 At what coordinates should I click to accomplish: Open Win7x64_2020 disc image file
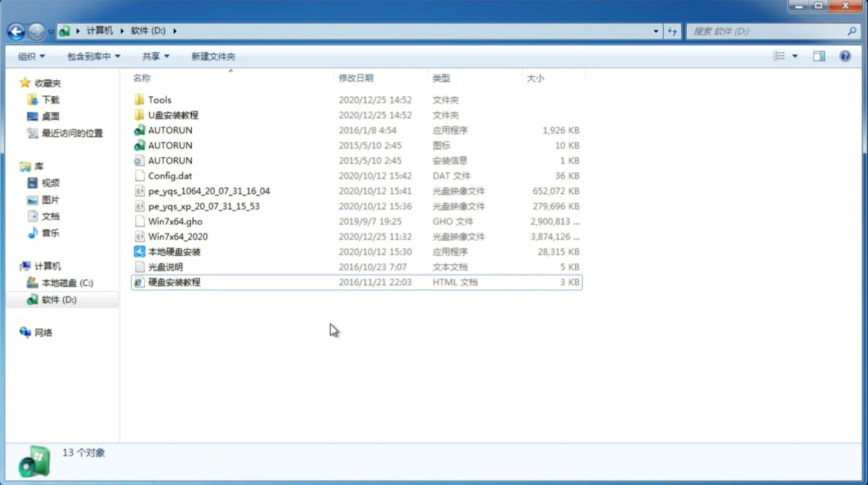click(177, 236)
